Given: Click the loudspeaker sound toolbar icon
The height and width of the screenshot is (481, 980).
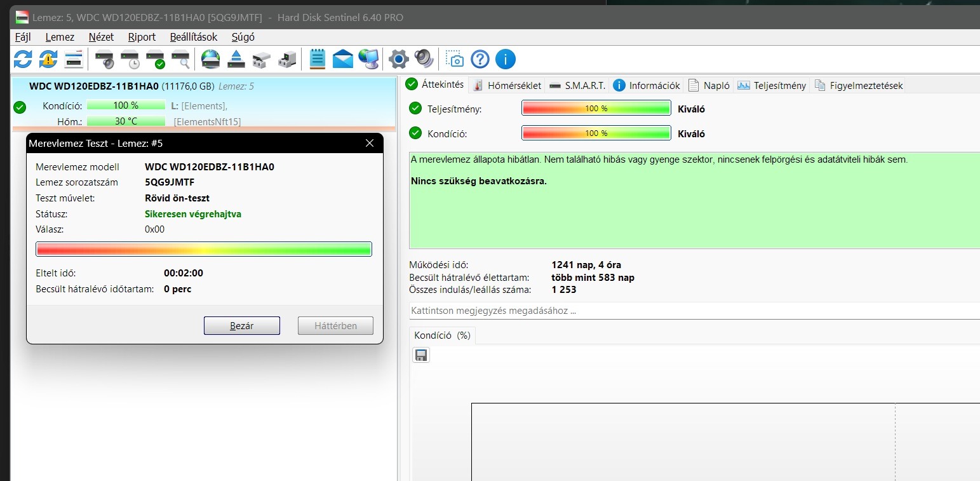Looking at the screenshot, I should 424,59.
